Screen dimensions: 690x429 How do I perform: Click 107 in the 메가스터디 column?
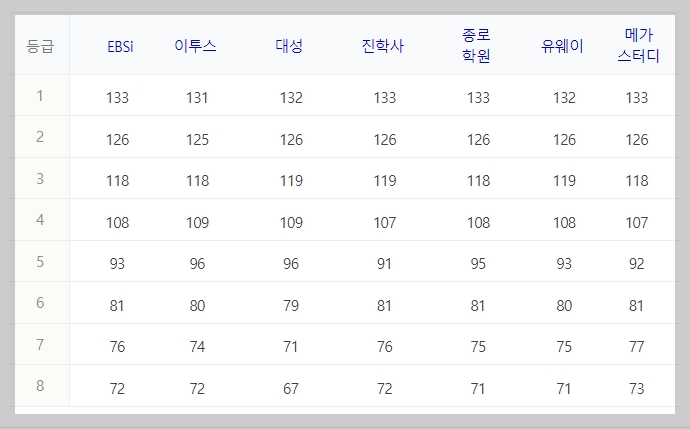click(x=637, y=222)
